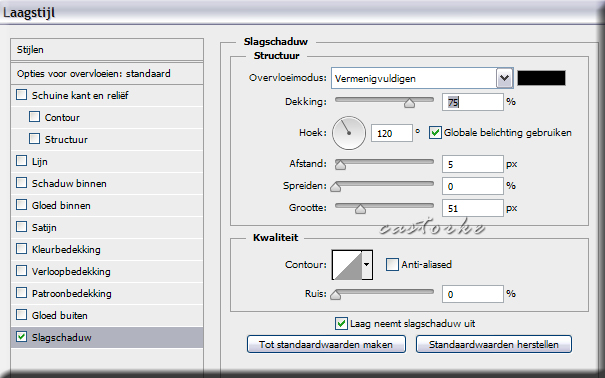
Task: Select the Patroonbedekking row label
Action: [72, 294]
